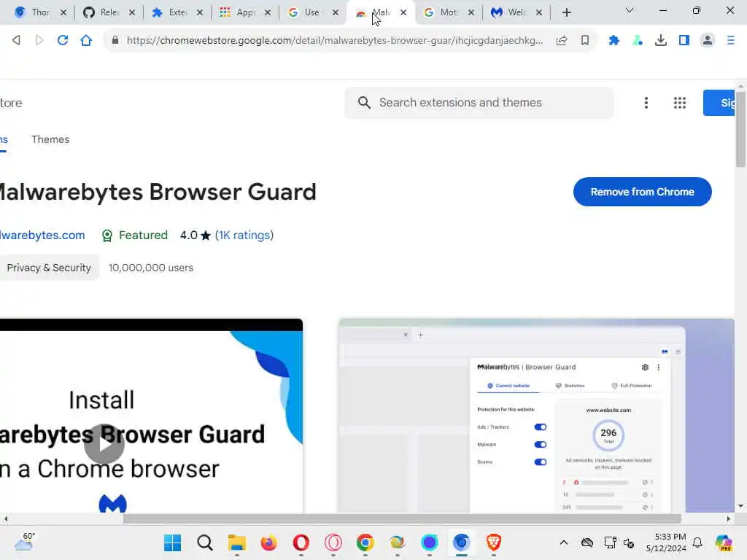This screenshot has width=747, height=560.
Task: Close the Malwarebytes Web Store tab
Action: pyautogui.click(x=403, y=12)
